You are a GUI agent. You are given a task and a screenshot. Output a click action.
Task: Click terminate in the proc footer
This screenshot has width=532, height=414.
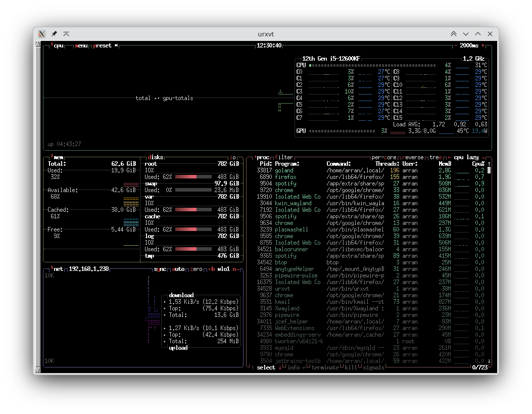click(x=325, y=367)
